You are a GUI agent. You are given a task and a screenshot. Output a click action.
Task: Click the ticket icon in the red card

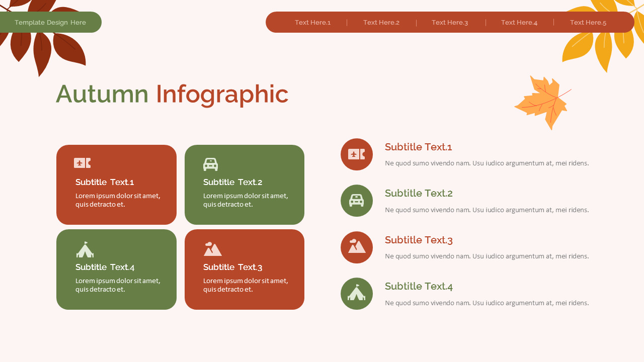pos(82,163)
